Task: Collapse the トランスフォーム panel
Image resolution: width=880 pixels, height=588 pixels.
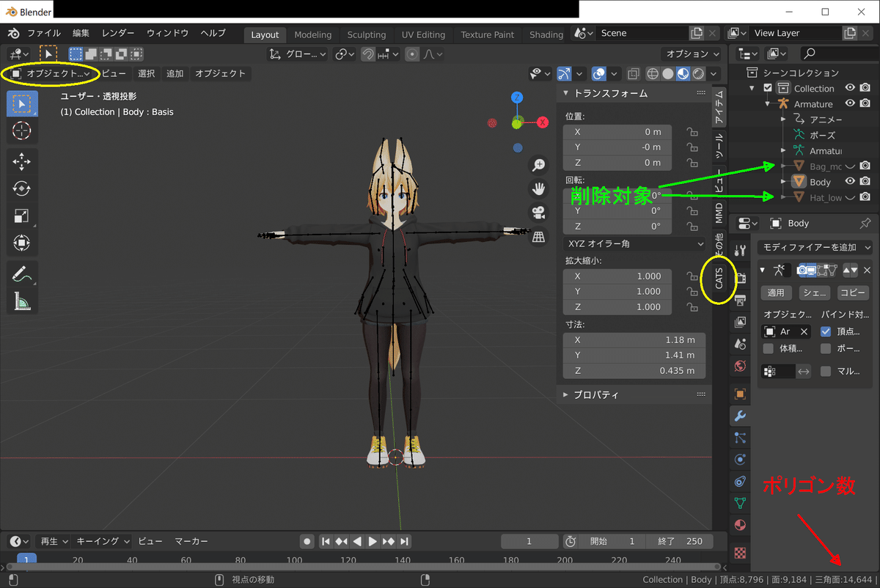Action: pos(565,93)
